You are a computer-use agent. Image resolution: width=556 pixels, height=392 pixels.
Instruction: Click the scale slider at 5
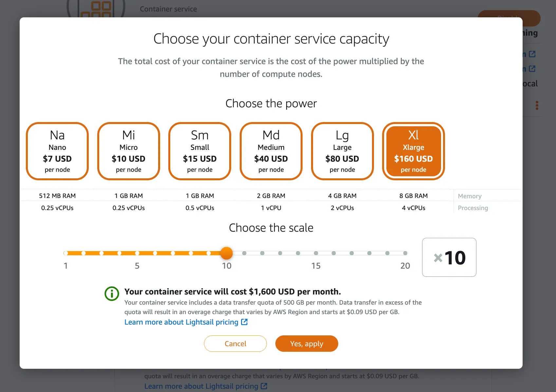coord(137,253)
